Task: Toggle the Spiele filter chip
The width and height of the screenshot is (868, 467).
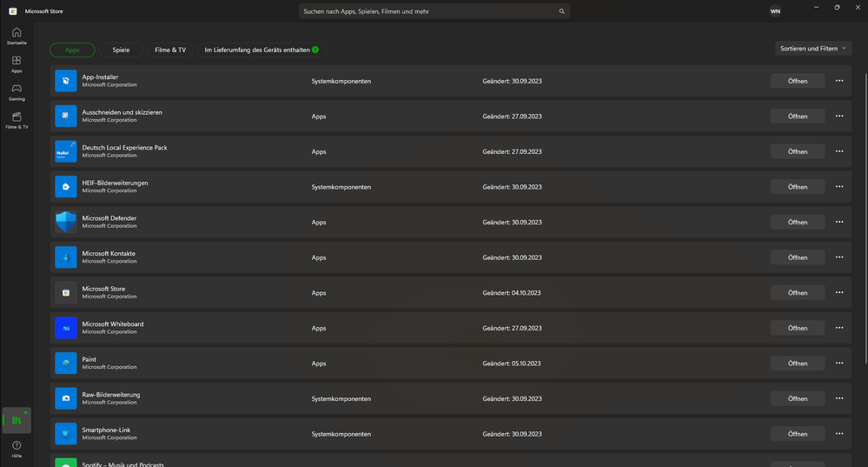Action: click(121, 50)
